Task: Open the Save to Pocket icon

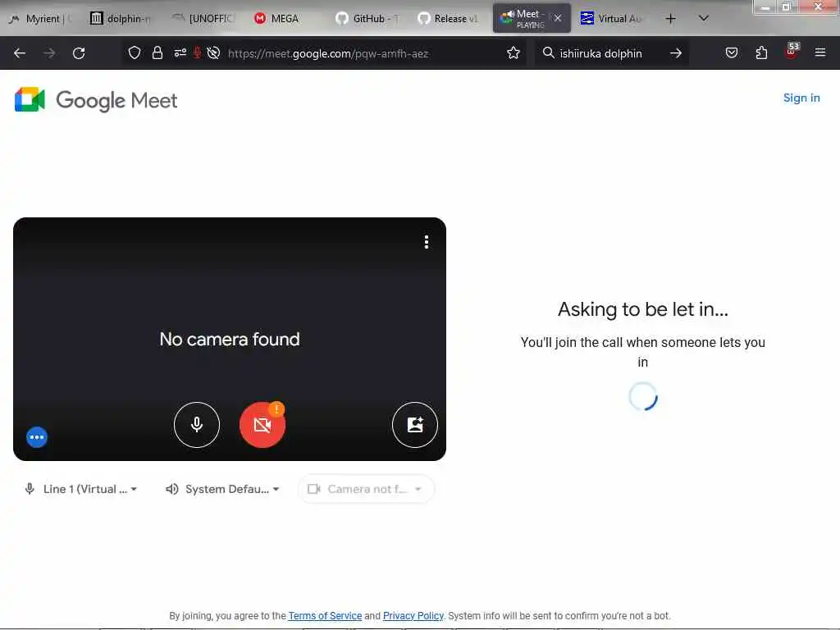Action: [x=731, y=52]
